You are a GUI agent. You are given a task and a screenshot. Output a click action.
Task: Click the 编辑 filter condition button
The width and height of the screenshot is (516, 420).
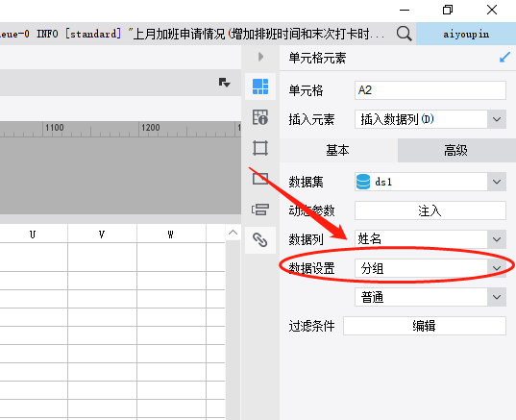coord(425,326)
